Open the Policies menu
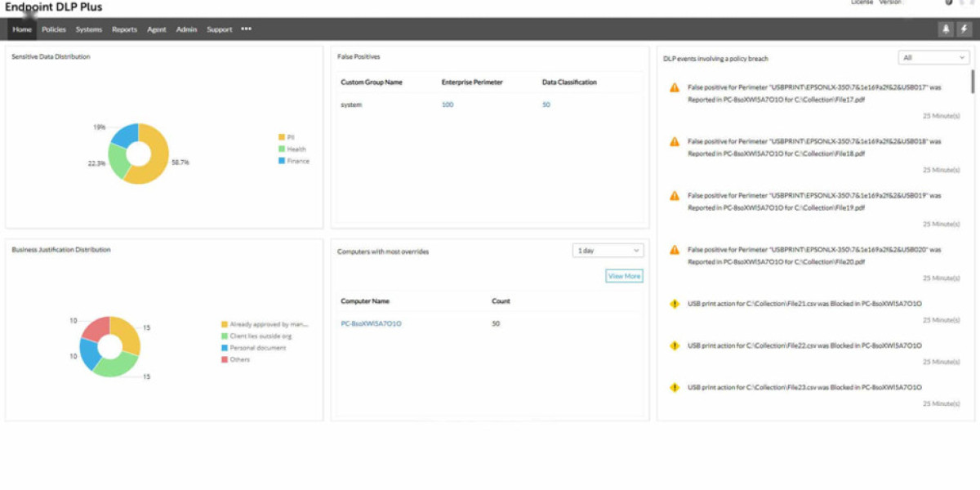The height and width of the screenshot is (490, 980). point(54,29)
